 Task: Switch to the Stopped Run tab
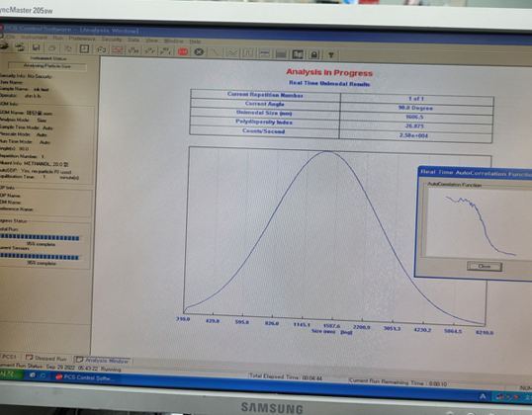(46, 358)
